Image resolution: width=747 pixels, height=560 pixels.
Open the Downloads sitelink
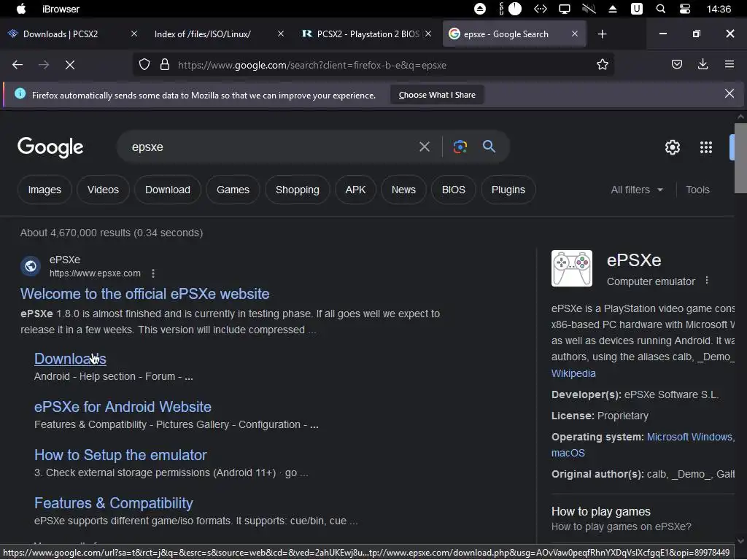[x=70, y=359]
